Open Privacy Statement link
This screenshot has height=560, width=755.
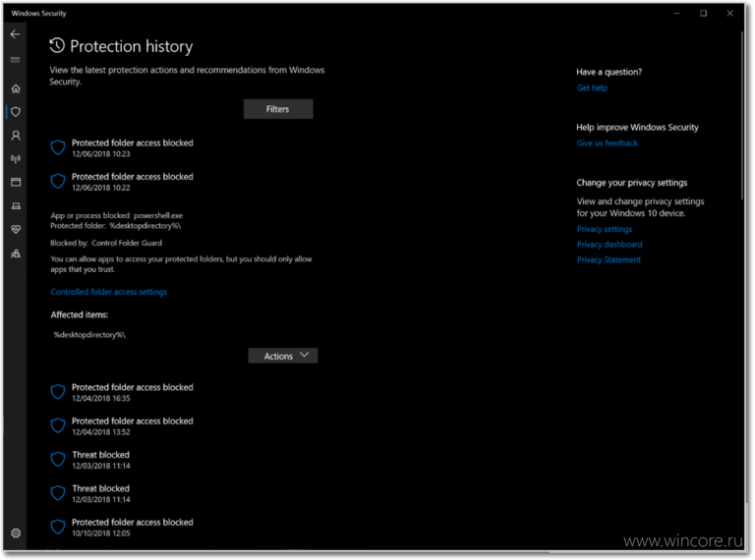610,259
